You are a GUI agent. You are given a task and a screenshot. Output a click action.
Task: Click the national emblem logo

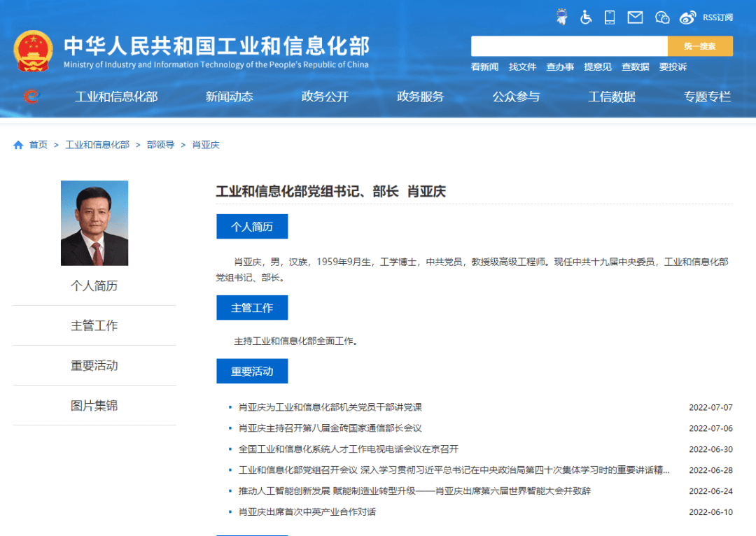(x=33, y=51)
